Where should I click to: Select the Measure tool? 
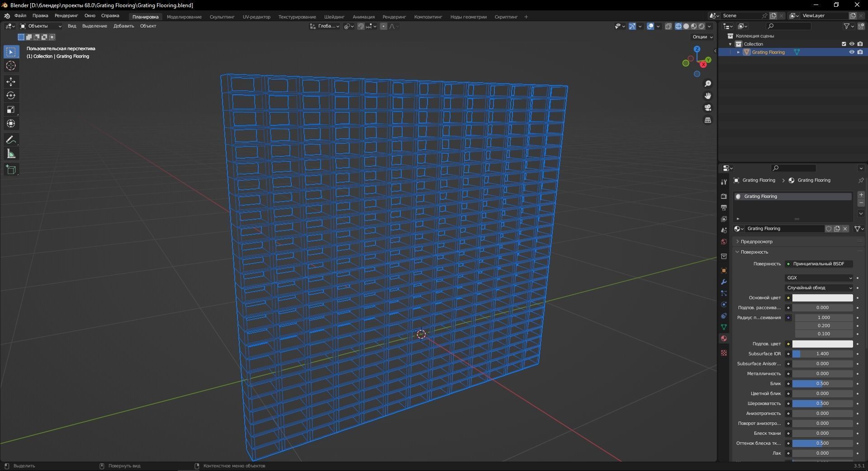[x=11, y=154]
